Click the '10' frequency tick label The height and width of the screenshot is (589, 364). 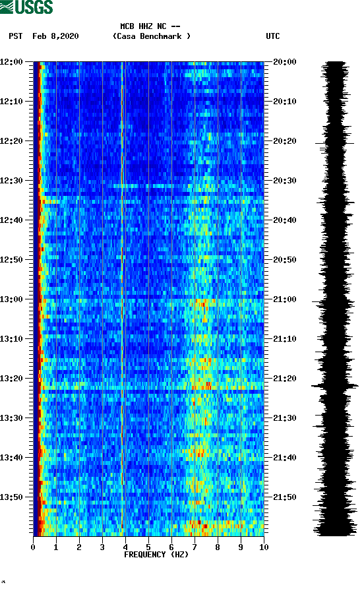pos(264,547)
